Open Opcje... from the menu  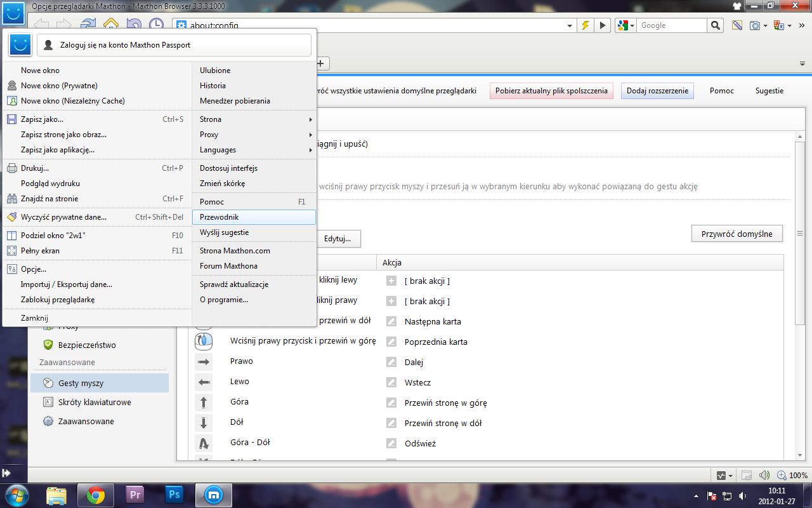96,269
